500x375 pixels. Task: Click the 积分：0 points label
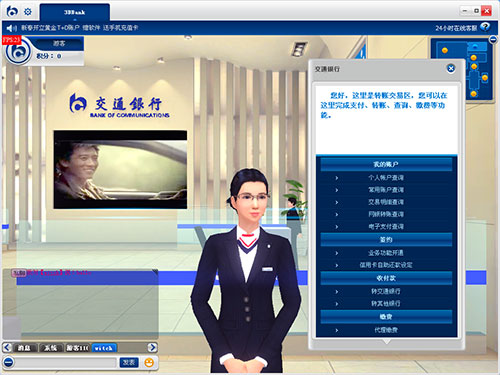(x=49, y=56)
